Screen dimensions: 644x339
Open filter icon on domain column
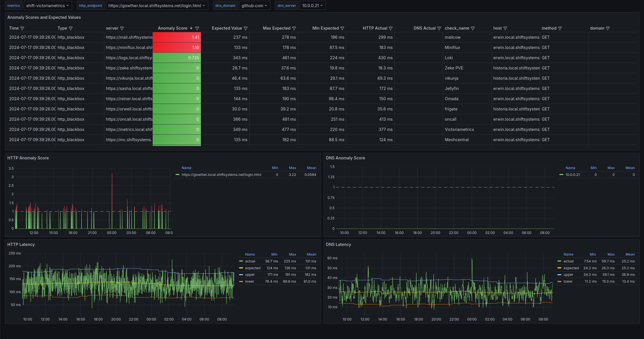608,28
